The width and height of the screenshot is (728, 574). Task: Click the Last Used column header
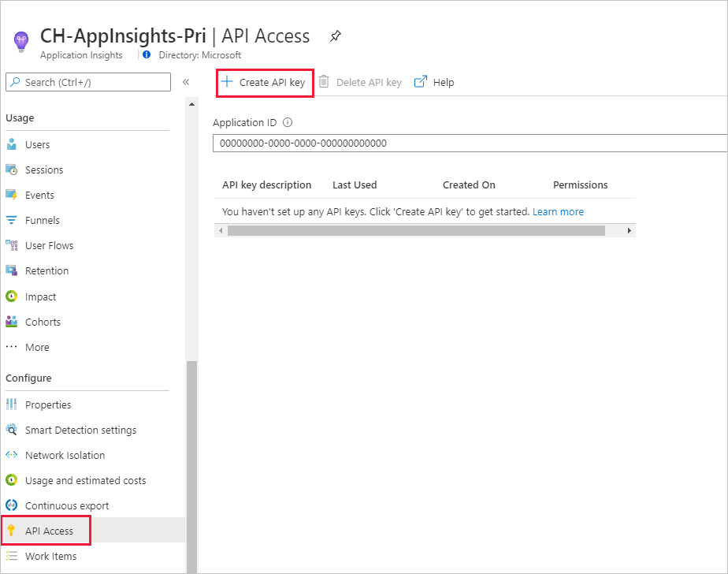pos(355,185)
